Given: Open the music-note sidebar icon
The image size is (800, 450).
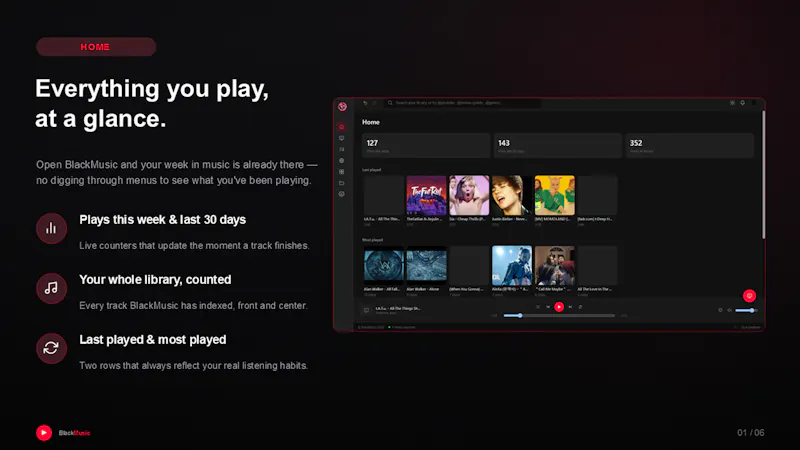Looking at the screenshot, I should [x=342, y=149].
